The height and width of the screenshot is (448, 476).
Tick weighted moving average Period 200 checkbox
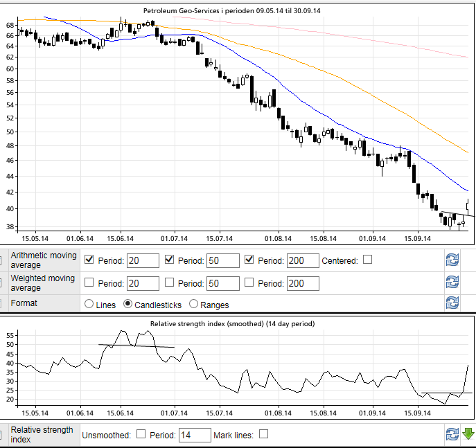coord(249,283)
